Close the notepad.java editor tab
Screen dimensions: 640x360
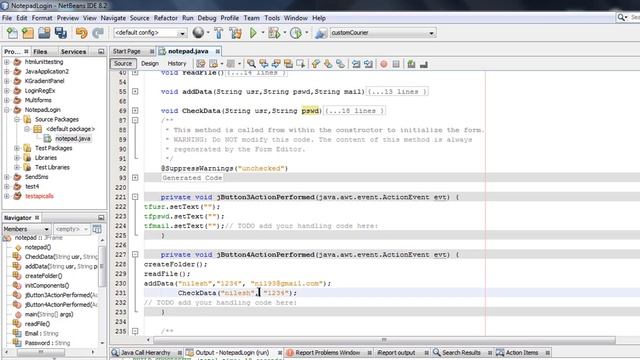tap(218, 51)
